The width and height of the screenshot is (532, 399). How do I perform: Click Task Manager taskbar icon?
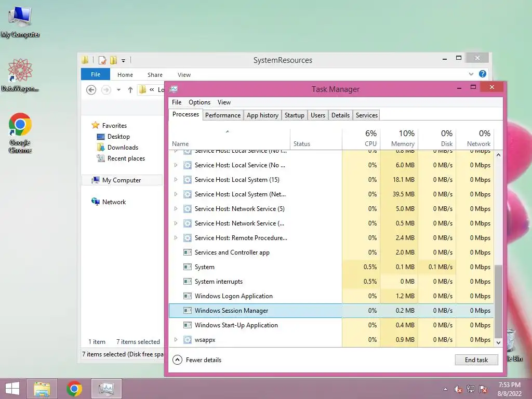106,389
